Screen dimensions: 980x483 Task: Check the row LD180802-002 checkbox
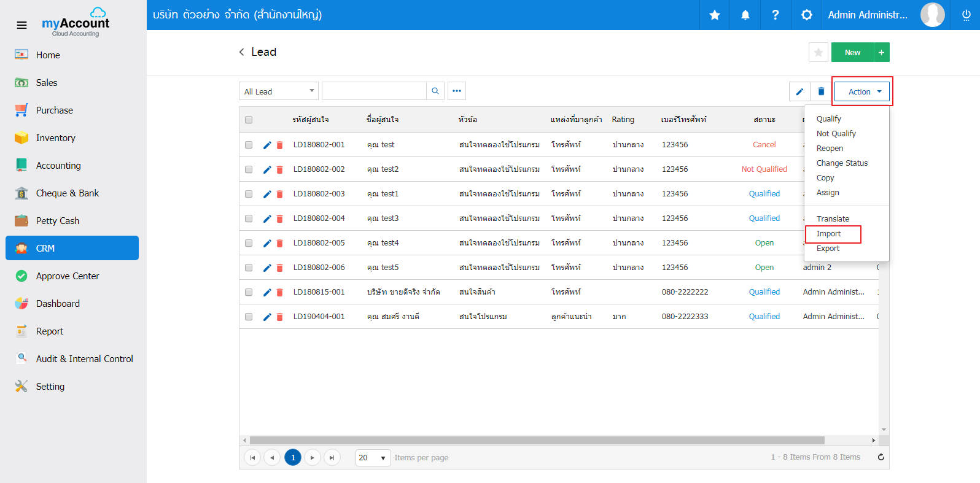coord(249,169)
